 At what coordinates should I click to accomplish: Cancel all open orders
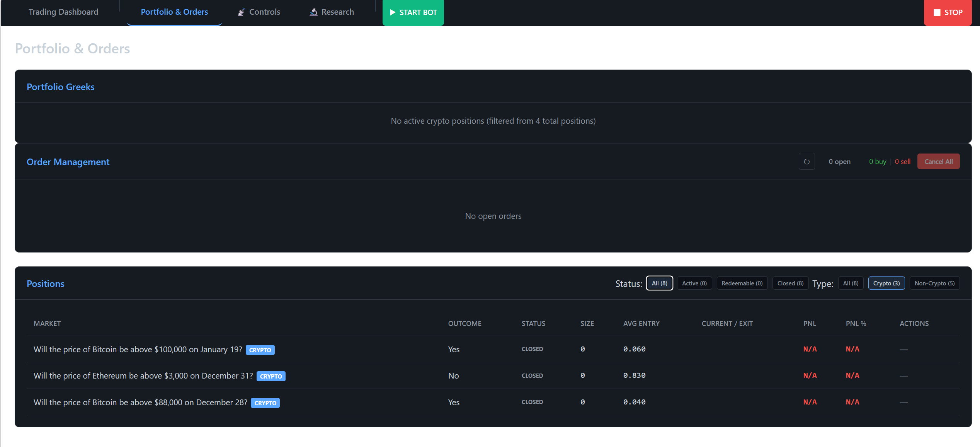[938, 162]
